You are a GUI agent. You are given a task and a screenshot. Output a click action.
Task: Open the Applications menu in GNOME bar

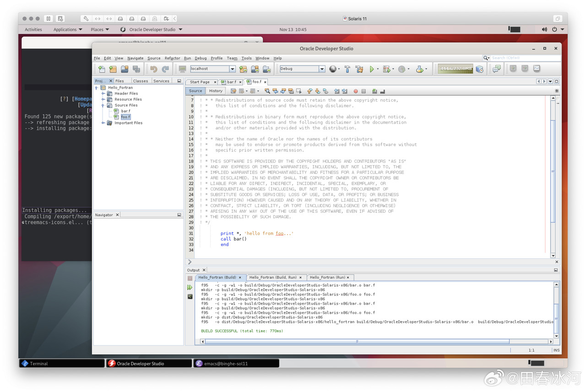[x=68, y=29]
